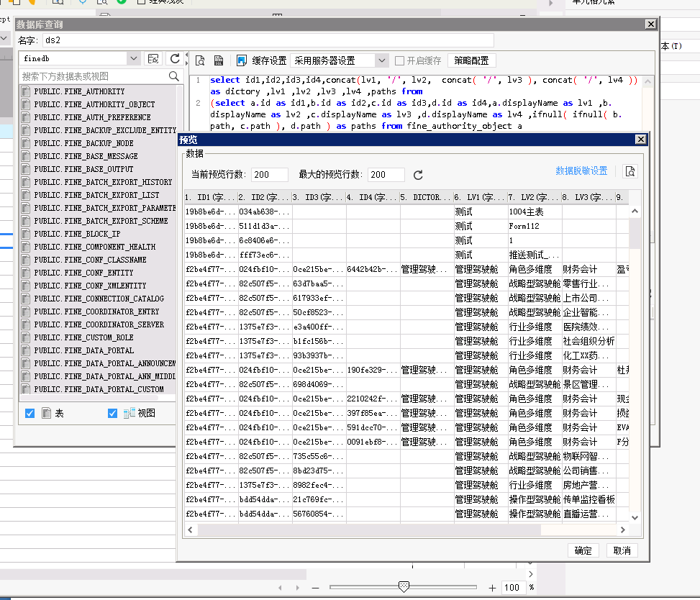Viewport: 700px width, 600px height.
Task: Select PUBLIC.FINE_BATCH_EXPORT_LIST in table list
Action: (x=97, y=195)
